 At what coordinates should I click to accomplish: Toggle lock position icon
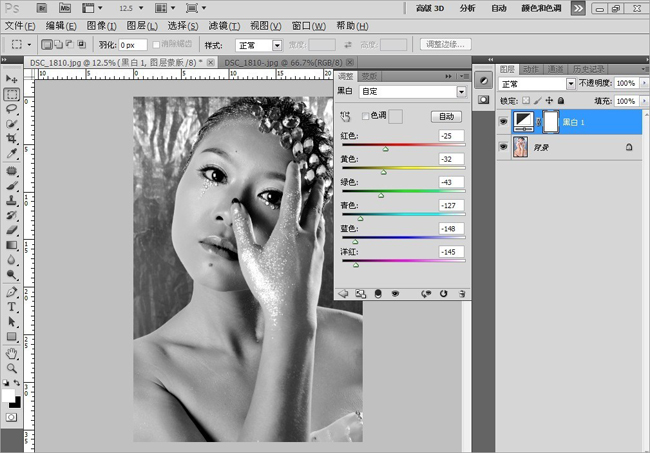(549, 100)
